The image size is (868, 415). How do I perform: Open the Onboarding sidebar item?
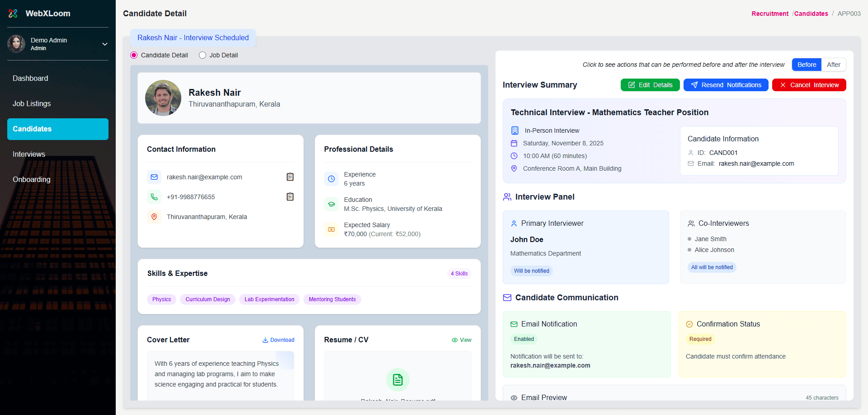click(x=32, y=180)
